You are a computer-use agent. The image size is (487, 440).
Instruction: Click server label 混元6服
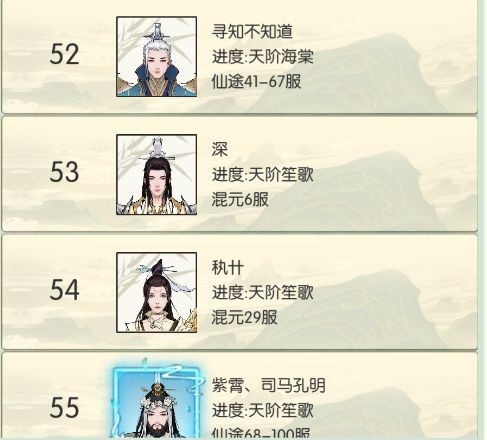tap(240, 199)
